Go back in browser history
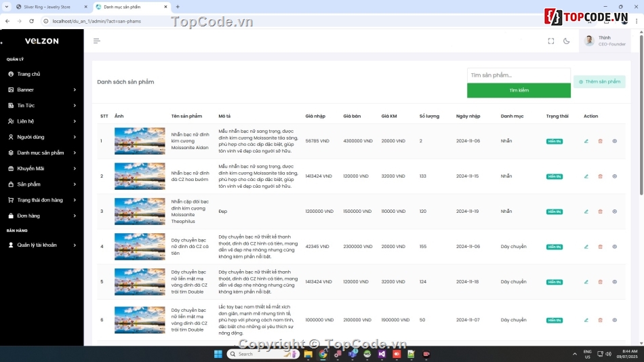This screenshot has height=362, width=644. [7, 21]
